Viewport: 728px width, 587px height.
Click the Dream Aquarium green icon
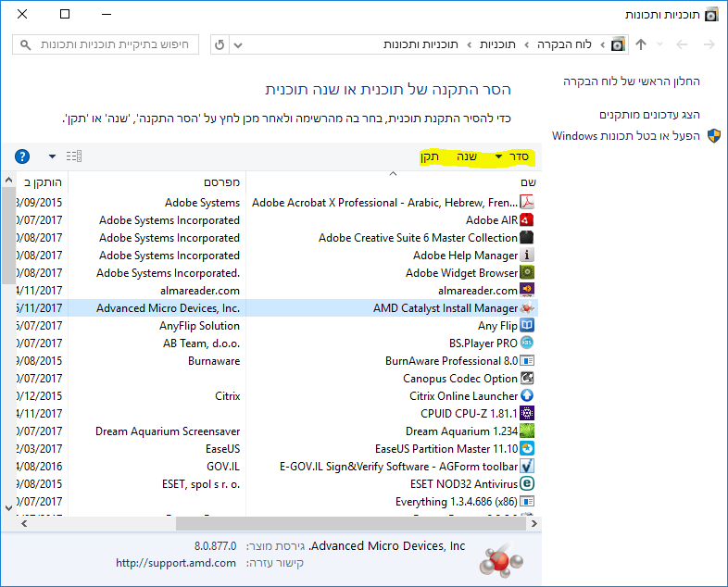(x=527, y=431)
